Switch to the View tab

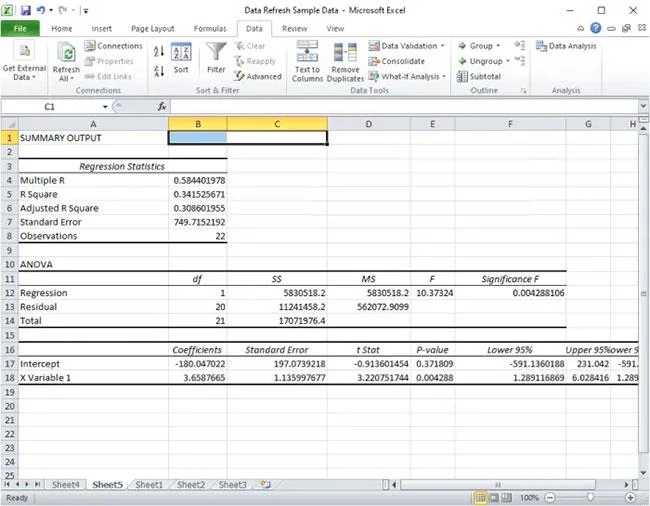coord(335,29)
